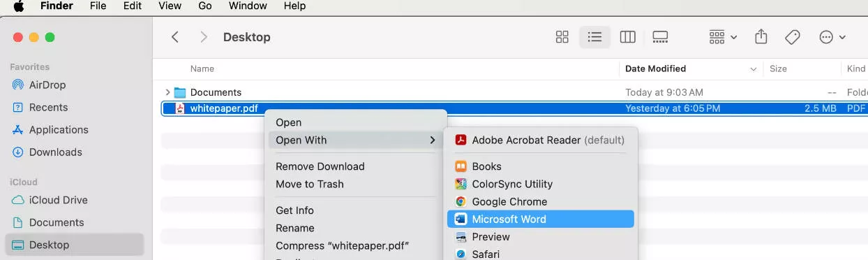Open with Microsoft Word

[541, 219]
